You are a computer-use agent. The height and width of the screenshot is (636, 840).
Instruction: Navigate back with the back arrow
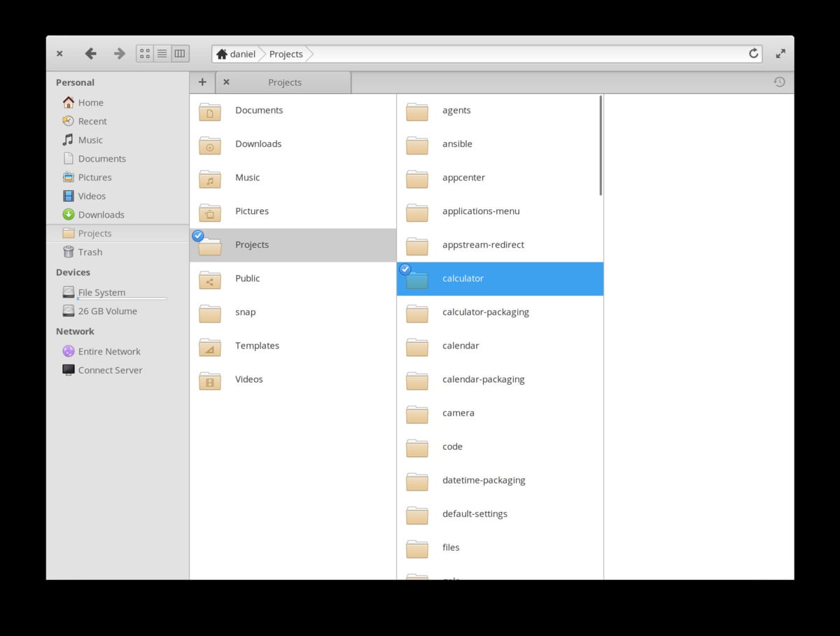90,53
